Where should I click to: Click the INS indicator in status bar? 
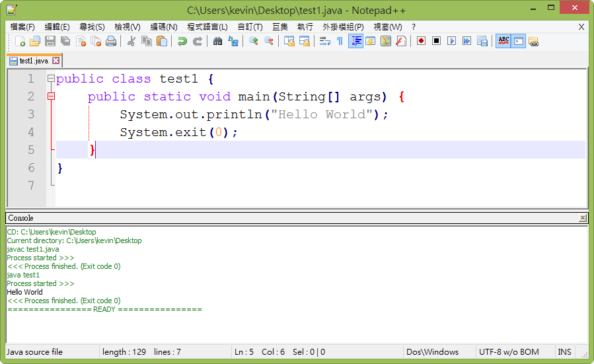[x=564, y=352]
